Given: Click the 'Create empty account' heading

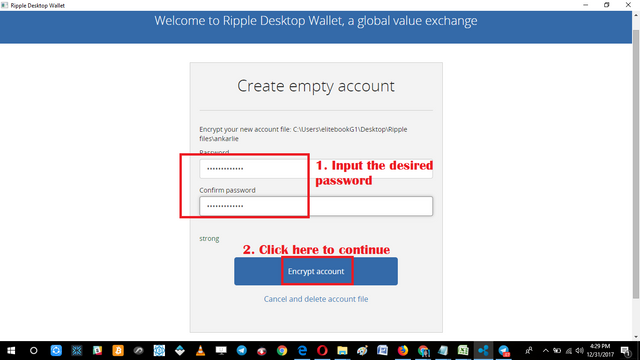Looking at the screenshot, I should [x=316, y=86].
